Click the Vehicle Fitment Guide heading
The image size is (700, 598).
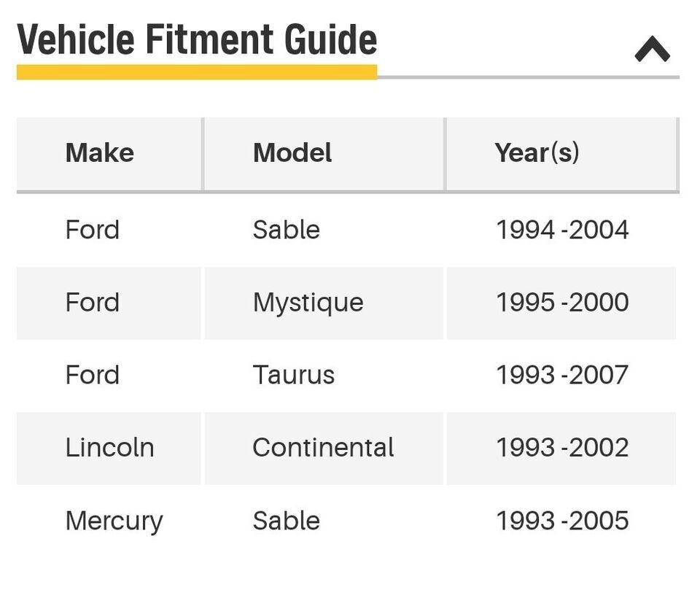click(x=197, y=39)
